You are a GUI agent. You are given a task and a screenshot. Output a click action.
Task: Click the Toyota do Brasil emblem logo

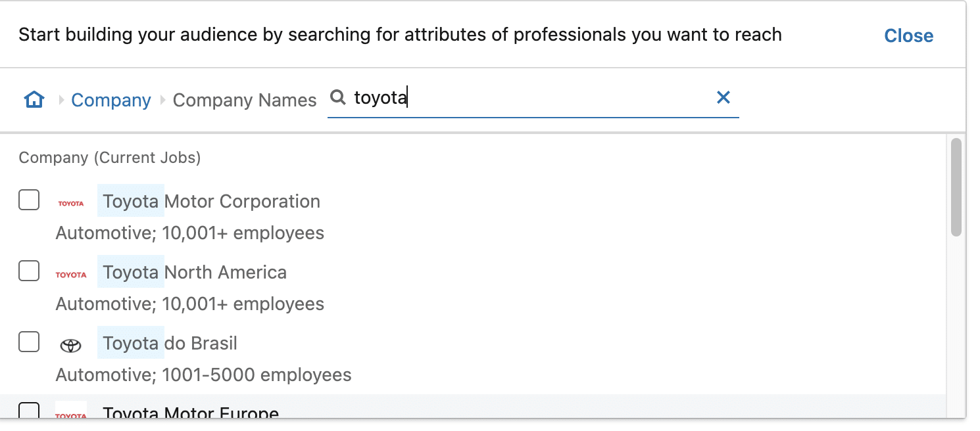click(x=71, y=345)
